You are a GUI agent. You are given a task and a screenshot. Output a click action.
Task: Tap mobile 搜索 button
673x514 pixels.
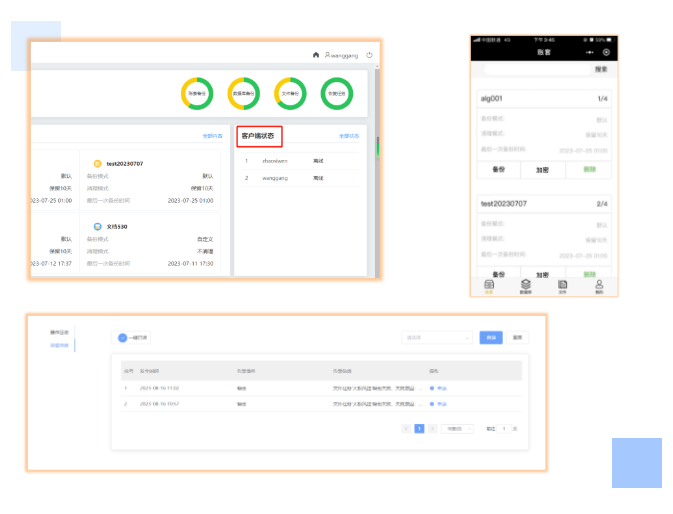601,69
